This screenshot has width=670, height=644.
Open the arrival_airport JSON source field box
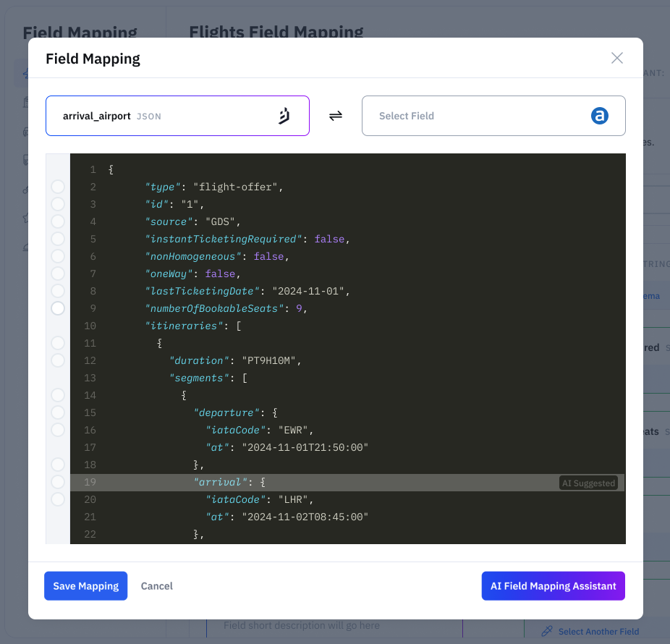[177, 116]
